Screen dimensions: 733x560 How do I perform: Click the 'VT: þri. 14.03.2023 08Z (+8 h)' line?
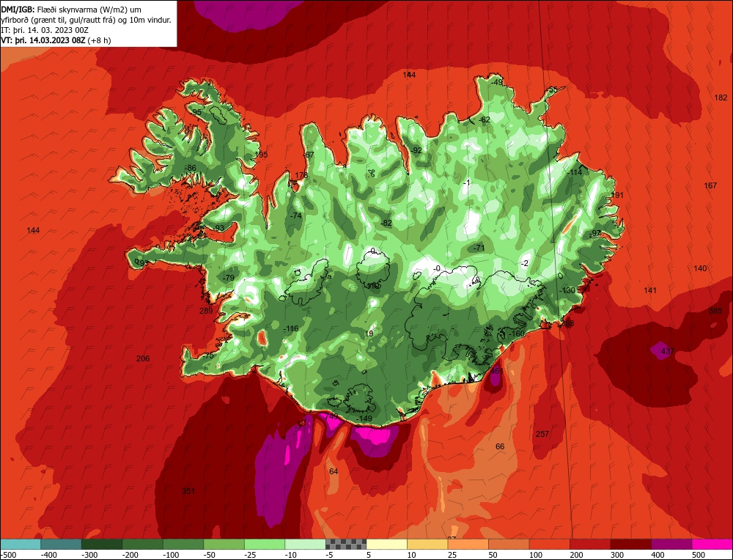tap(56, 40)
